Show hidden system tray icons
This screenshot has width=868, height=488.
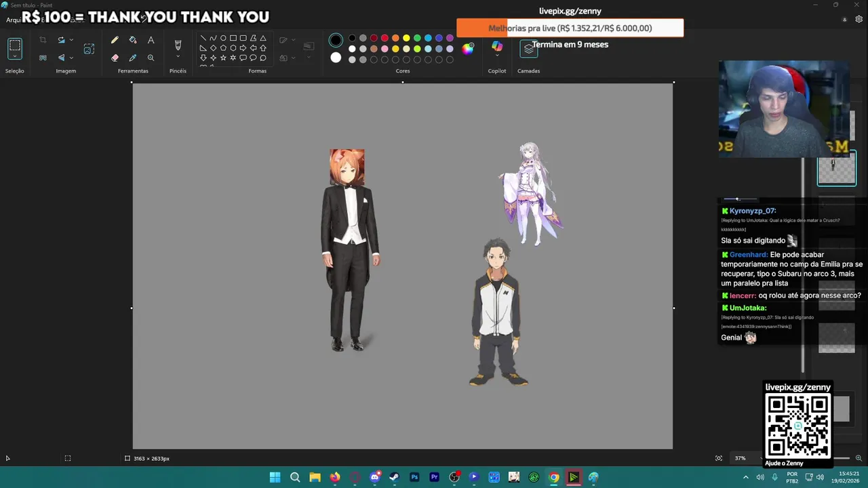pyautogui.click(x=745, y=477)
